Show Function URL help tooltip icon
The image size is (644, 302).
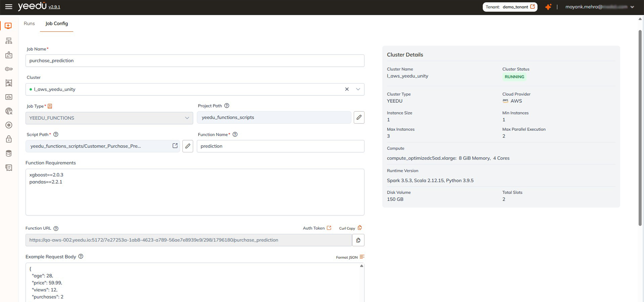[x=56, y=229]
